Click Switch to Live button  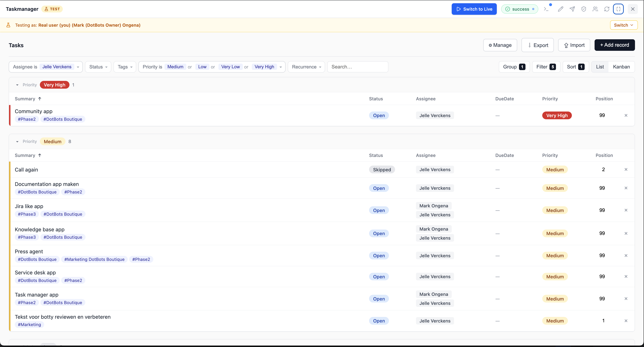pyautogui.click(x=474, y=9)
